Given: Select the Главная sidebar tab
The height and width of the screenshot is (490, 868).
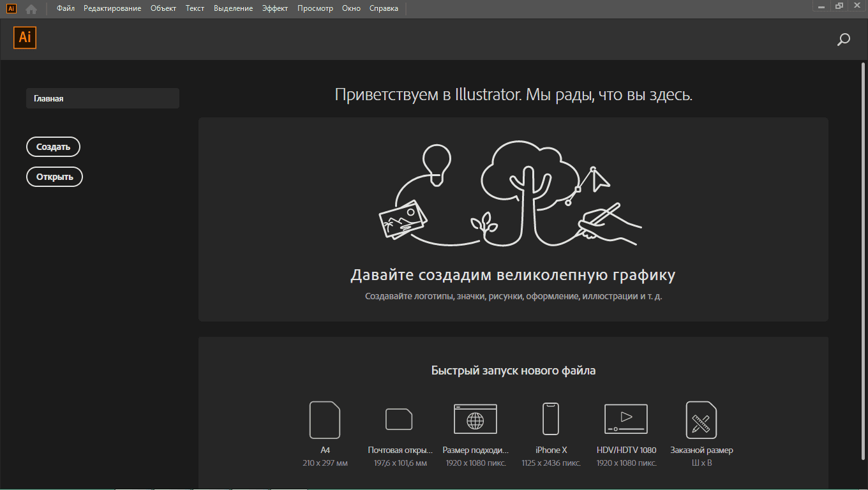Looking at the screenshot, I should pyautogui.click(x=103, y=98).
